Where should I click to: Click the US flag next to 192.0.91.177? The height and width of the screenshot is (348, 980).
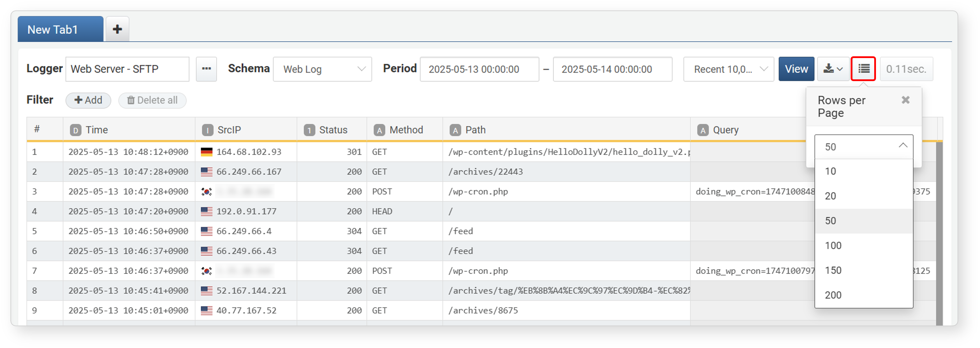[207, 211]
